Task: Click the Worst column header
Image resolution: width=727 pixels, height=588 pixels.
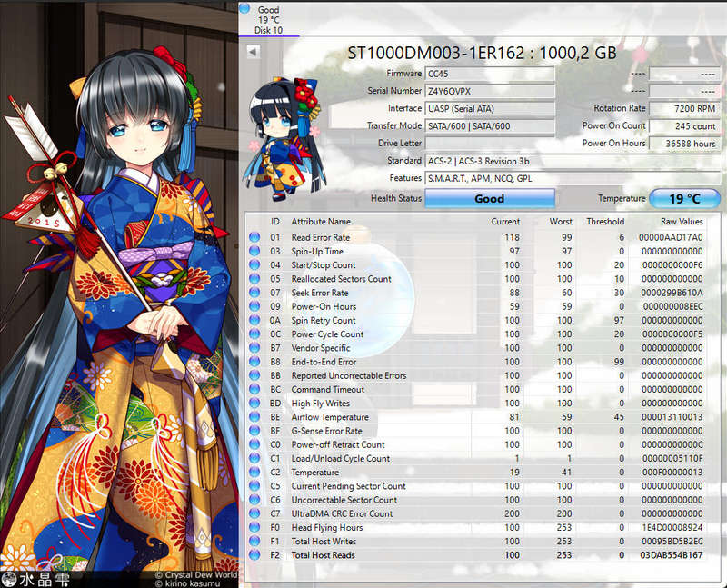Action: coord(561,222)
